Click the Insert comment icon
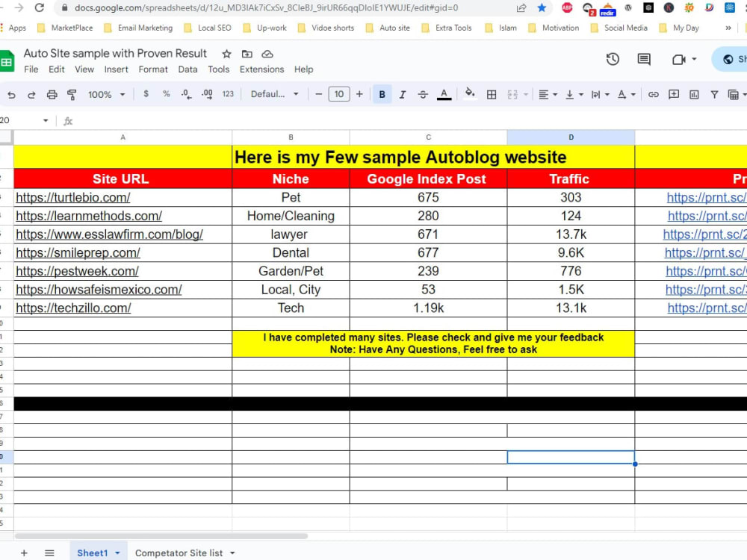This screenshot has width=747, height=560. [674, 94]
